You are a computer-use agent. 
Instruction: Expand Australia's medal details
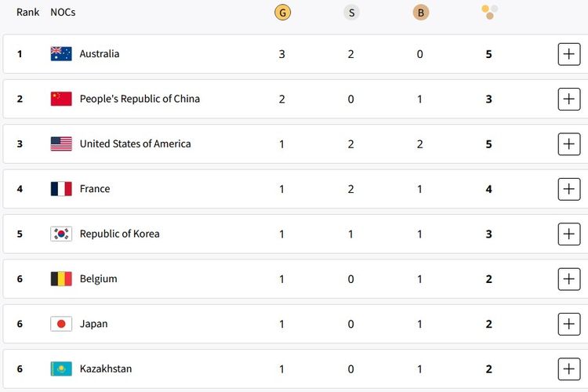click(568, 54)
